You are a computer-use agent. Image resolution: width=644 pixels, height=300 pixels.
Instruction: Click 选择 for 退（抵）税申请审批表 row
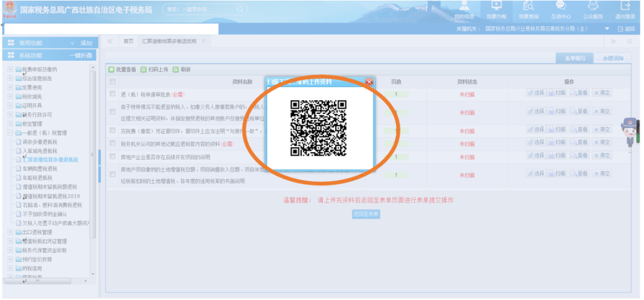pyautogui.click(x=536, y=93)
